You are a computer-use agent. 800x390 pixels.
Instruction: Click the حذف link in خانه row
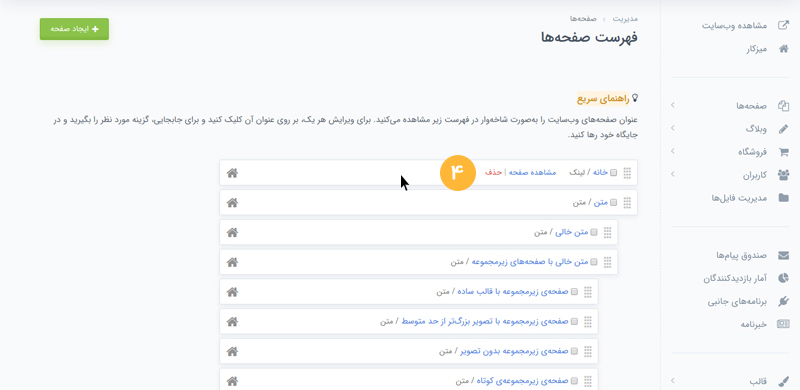point(492,173)
